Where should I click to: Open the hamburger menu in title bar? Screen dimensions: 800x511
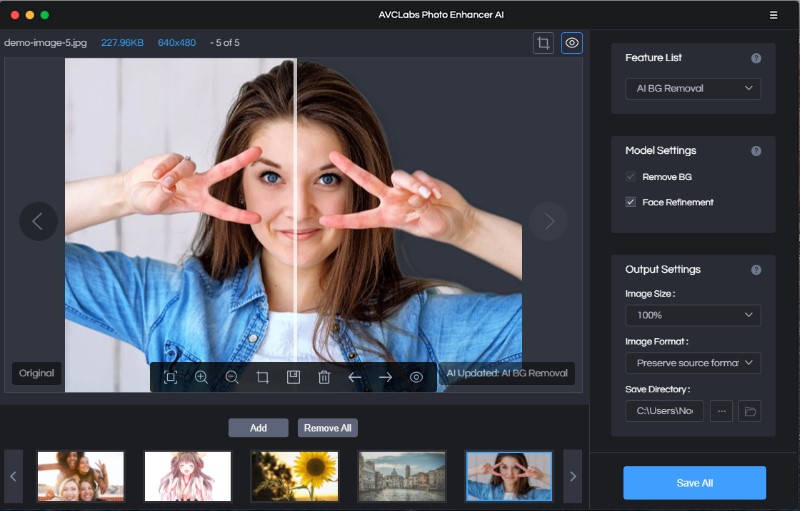(x=773, y=15)
